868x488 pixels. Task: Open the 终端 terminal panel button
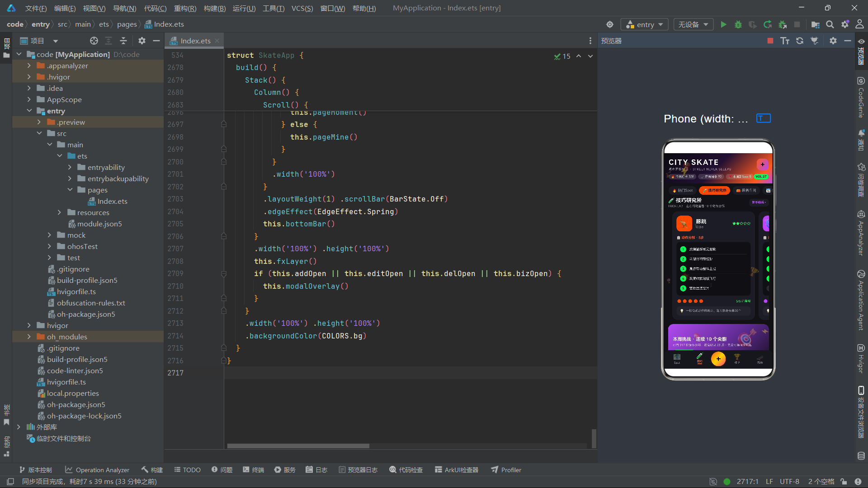click(x=253, y=470)
